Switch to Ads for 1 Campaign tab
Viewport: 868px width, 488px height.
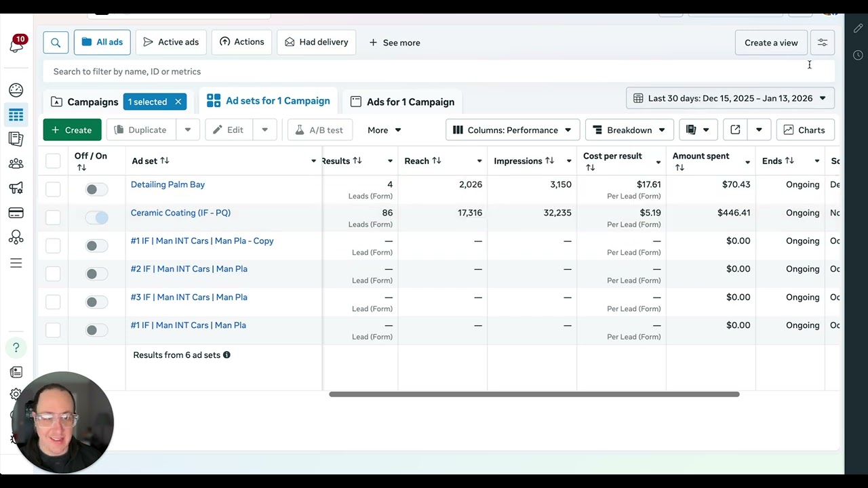(403, 102)
